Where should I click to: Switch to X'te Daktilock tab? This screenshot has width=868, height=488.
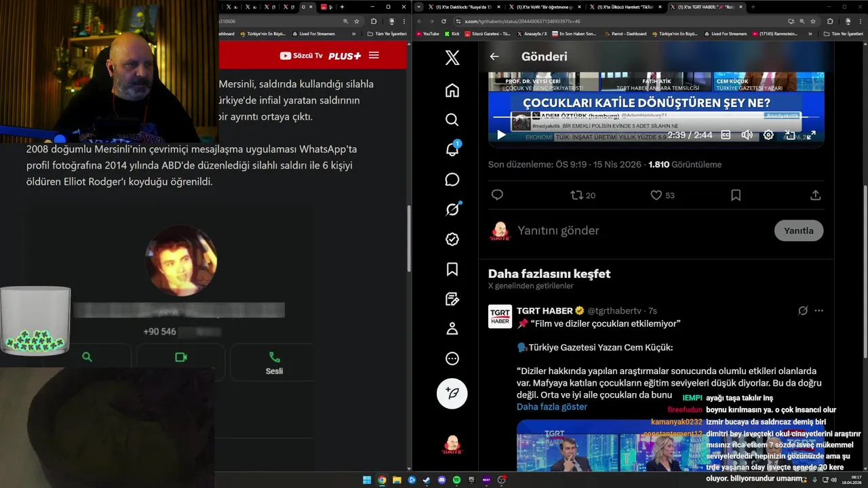465,7
